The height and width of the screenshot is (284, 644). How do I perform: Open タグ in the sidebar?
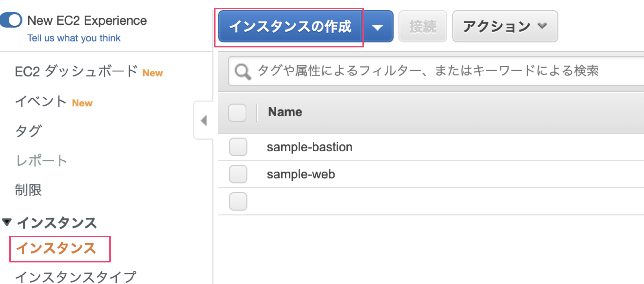[x=28, y=131]
